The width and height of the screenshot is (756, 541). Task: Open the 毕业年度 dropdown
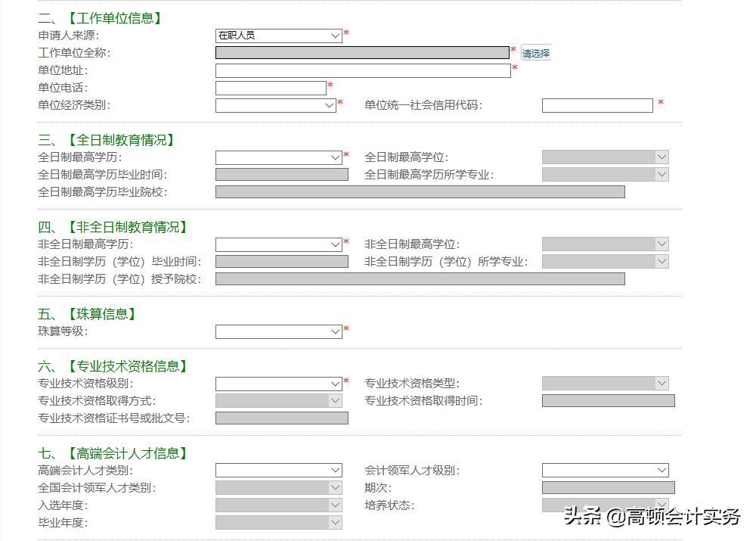(x=279, y=522)
